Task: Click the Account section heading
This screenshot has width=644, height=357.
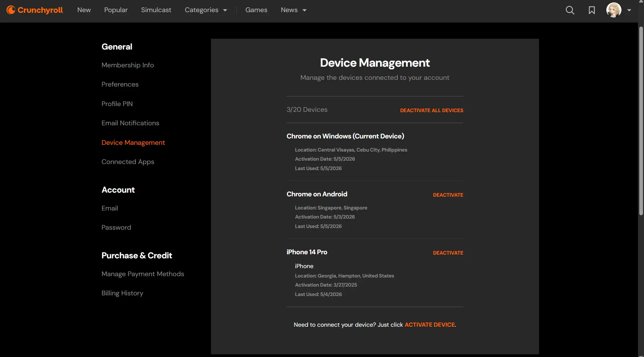Action: point(118,190)
